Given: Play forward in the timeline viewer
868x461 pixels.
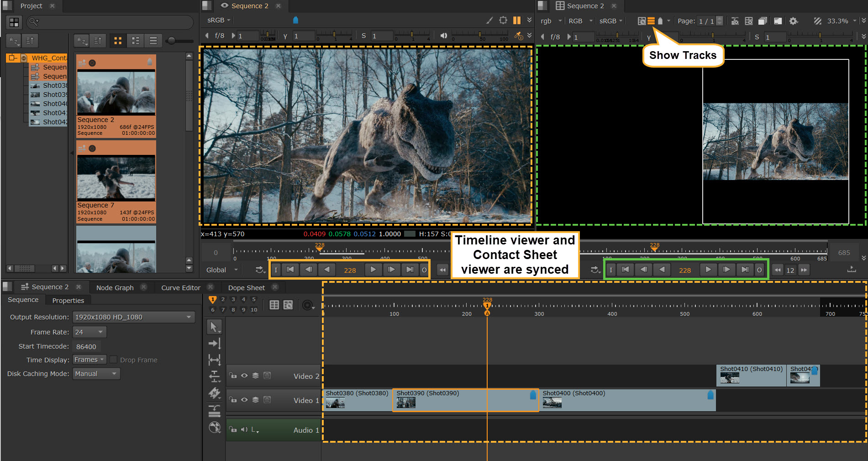Looking at the screenshot, I should click(x=373, y=270).
